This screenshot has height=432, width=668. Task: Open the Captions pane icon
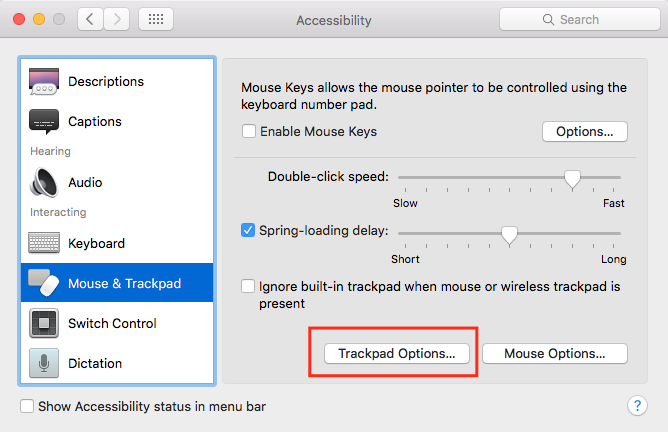[x=44, y=122]
